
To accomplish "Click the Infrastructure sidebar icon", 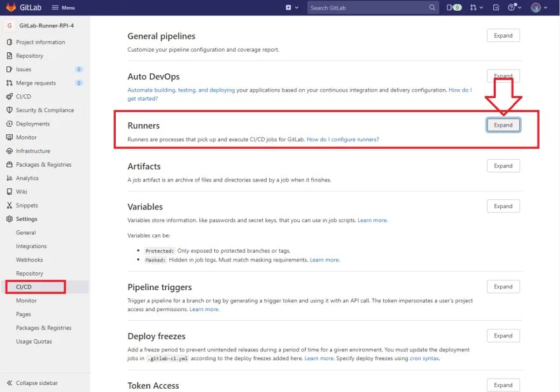I will pyautogui.click(x=10, y=151).
